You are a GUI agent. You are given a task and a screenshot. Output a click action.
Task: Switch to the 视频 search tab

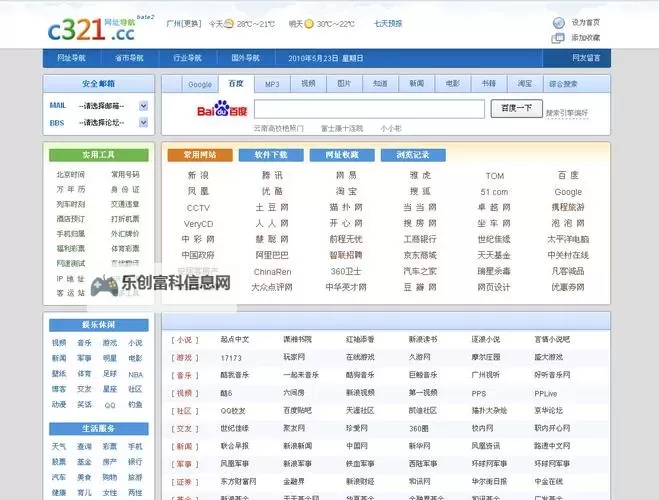(x=308, y=84)
